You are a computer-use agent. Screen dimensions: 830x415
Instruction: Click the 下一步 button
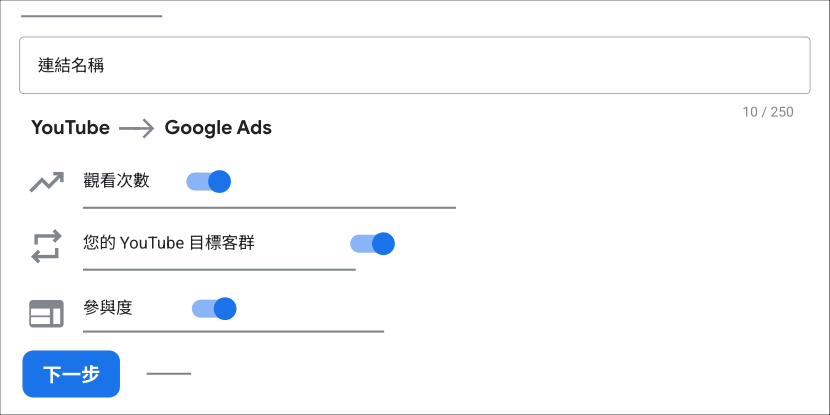[x=71, y=374]
